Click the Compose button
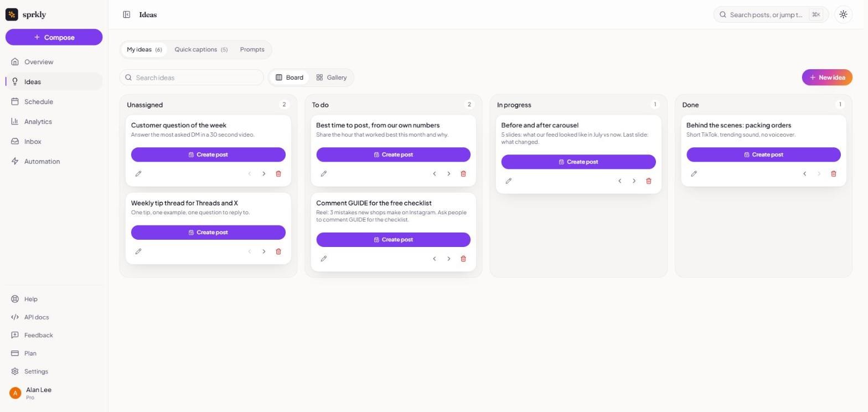868x412 pixels. (54, 37)
